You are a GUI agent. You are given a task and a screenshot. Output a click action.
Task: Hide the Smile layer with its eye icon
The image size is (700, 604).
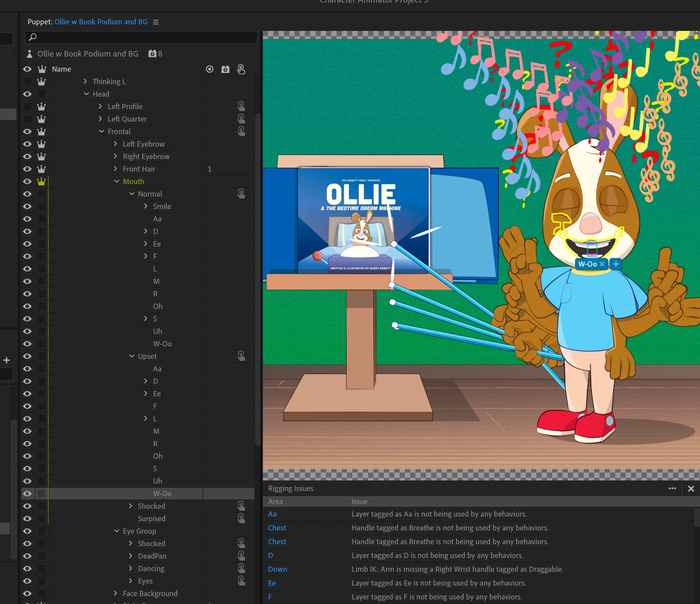[x=27, y=206]
